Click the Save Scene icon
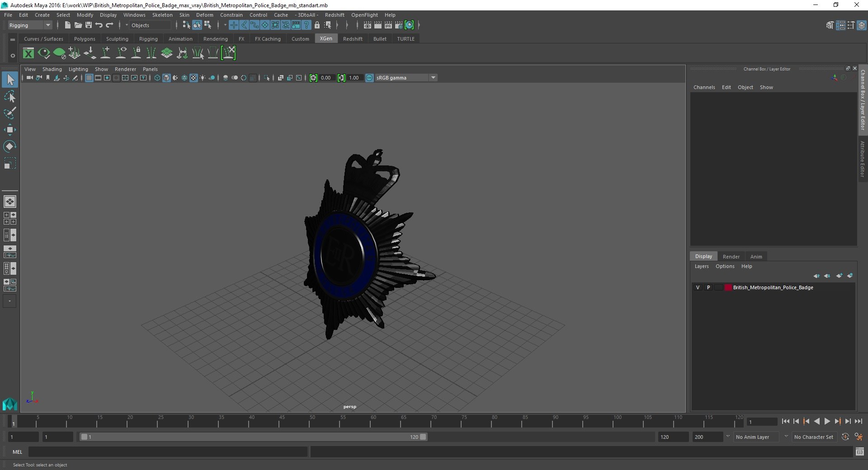868x470 pixels. point(89,25)
